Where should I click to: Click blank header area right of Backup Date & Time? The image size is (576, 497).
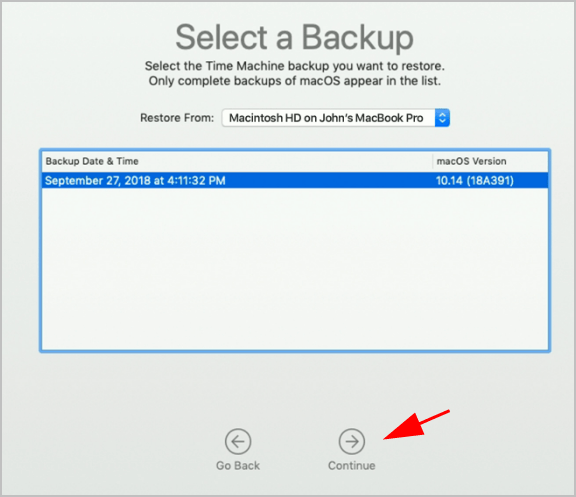coord(285,161)
